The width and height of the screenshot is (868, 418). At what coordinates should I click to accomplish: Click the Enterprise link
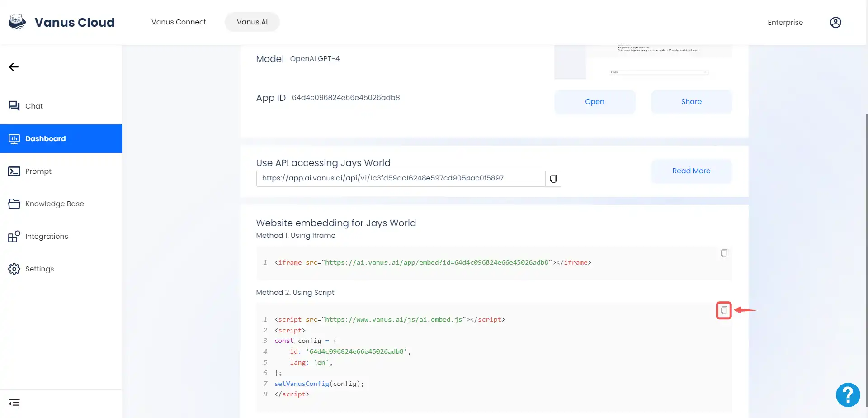(785, 22)
